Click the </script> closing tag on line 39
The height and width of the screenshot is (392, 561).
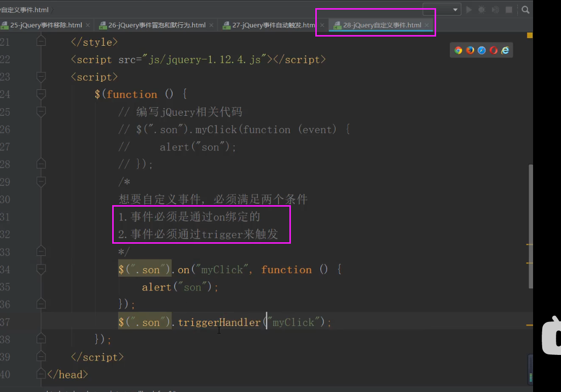(97, 357)
